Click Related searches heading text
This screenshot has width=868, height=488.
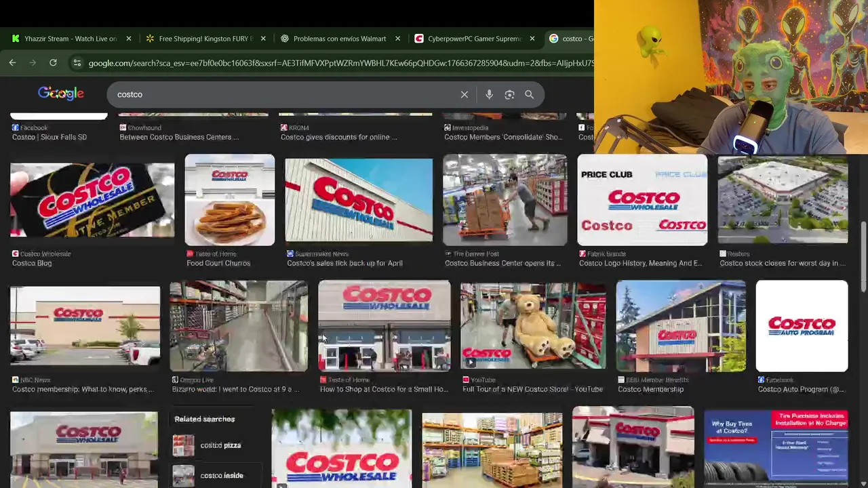[204, 419]
